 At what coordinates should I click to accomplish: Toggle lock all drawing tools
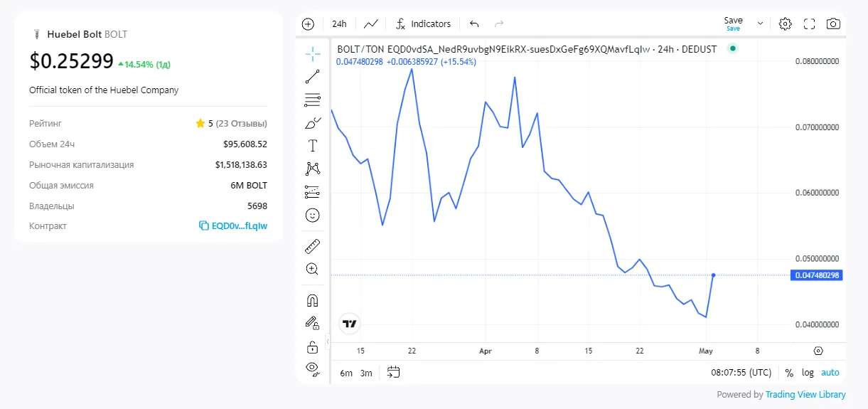click(x=312, y=346)
